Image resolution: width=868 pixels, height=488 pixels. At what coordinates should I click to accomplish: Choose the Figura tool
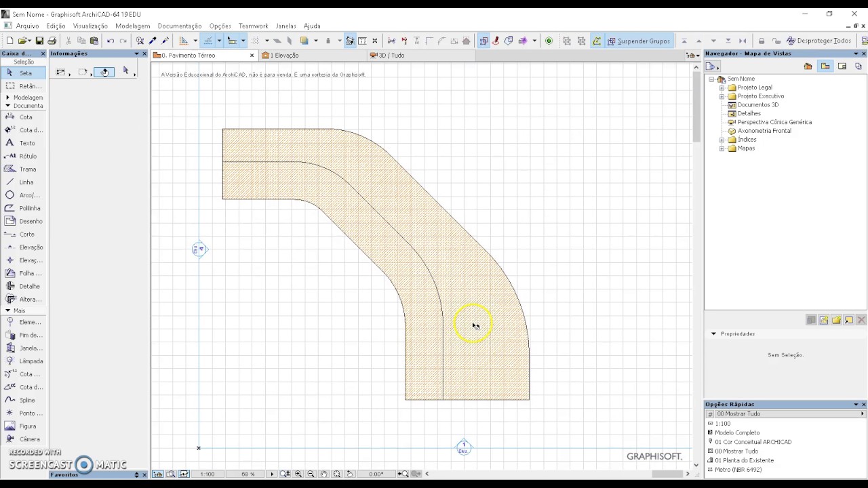coord(23,426)
